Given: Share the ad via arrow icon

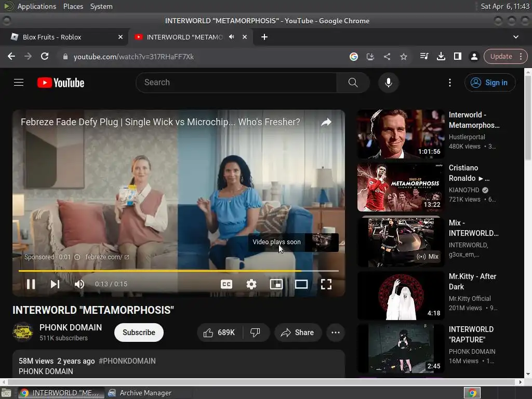Looking at the screenshot, I should tap(326, 122).
